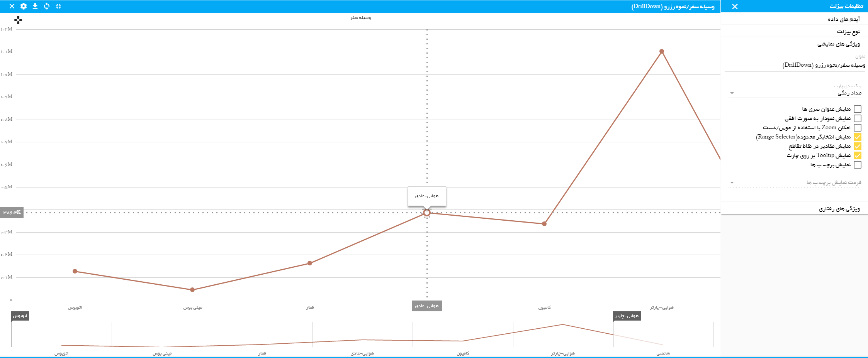Click the قطار label in the range selector
868x358 pixels.
coord(262,353)
